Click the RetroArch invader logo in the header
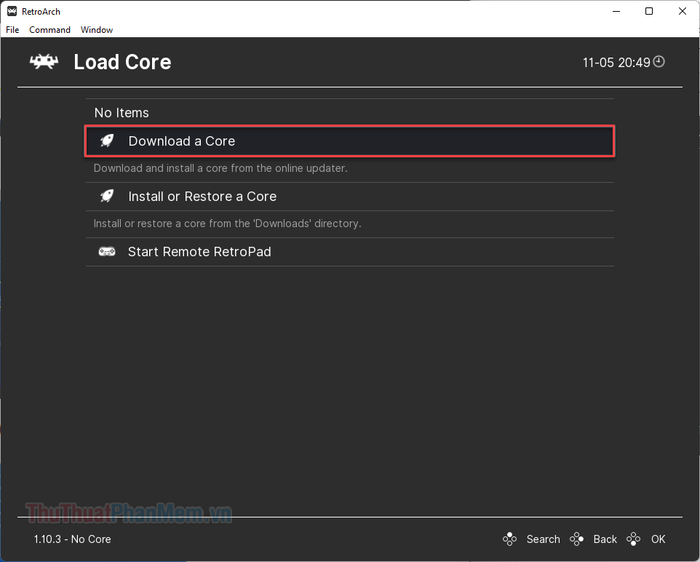Viewport: 700px width, 562px height. click(44, 62)
